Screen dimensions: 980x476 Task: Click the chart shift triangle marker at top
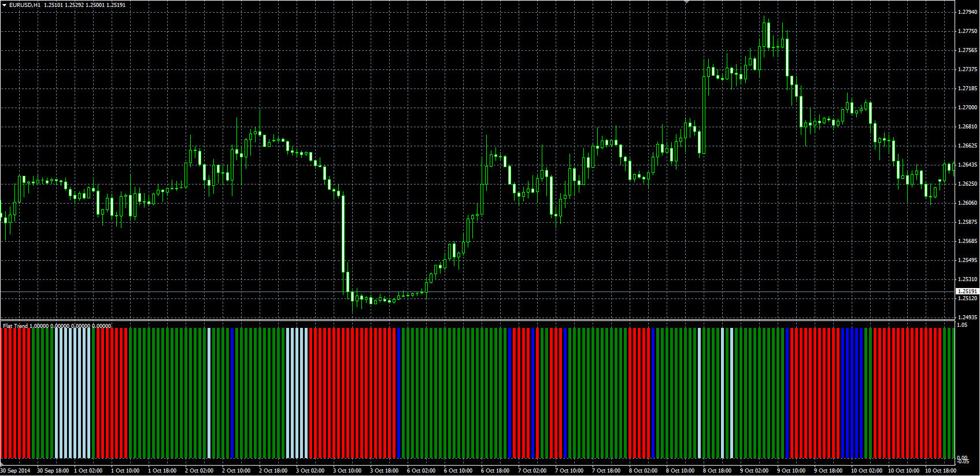(x=686, y=2)
